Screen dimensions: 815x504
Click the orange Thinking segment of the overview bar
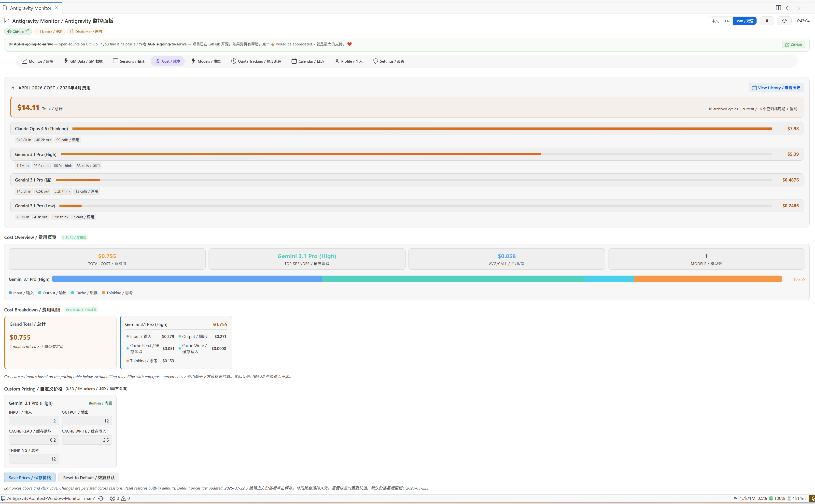click(707, 279)
